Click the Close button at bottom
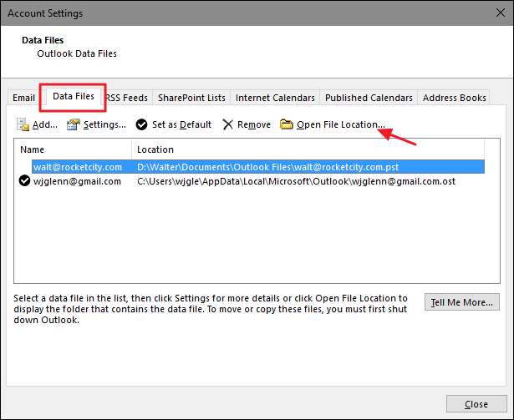The image size is (514, 420). click(475, 403)
